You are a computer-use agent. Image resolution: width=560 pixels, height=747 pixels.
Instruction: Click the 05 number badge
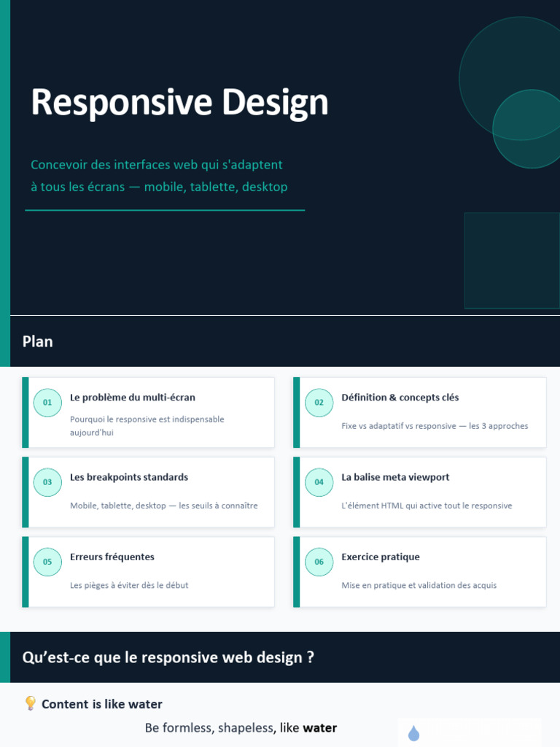pyautogui.click(x=47, y=562)
